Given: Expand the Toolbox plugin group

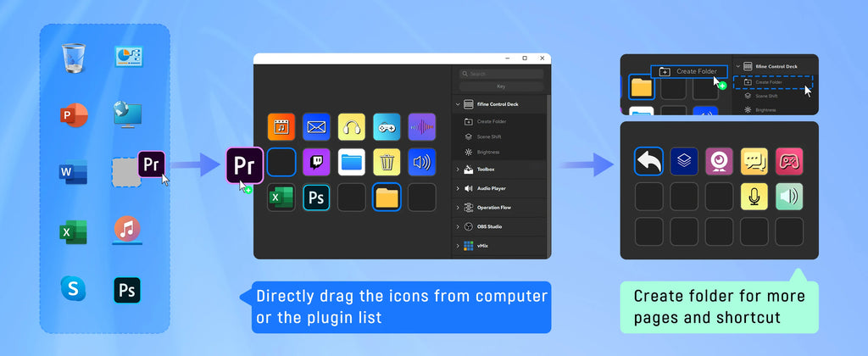Looking at the screenshot, I should tap(458, 170).
